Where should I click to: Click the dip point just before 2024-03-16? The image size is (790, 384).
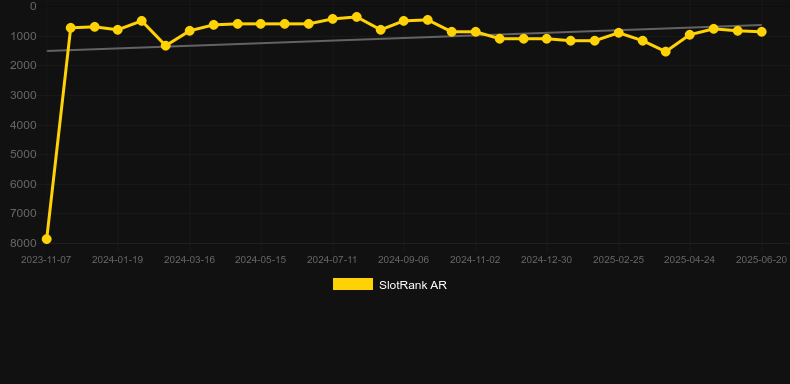[165, 46]
